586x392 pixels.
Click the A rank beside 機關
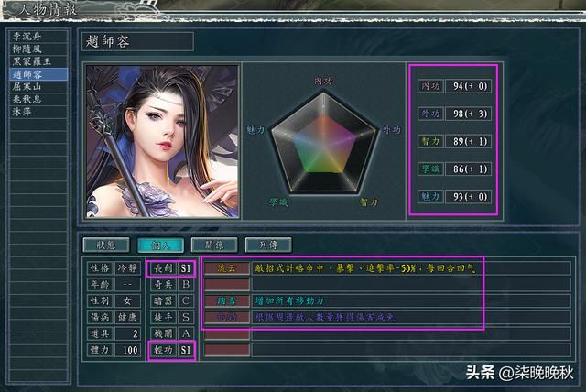tap(186, 333)
